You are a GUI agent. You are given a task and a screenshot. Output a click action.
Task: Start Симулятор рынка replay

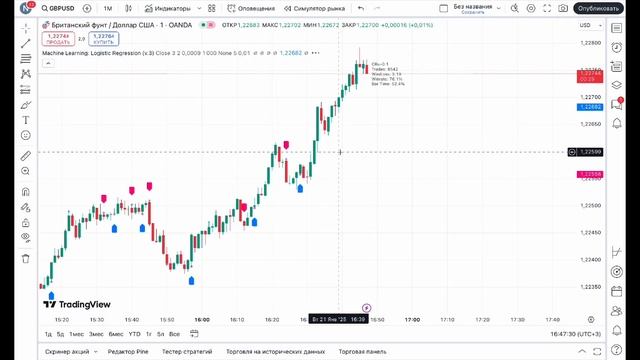(314, 8)
